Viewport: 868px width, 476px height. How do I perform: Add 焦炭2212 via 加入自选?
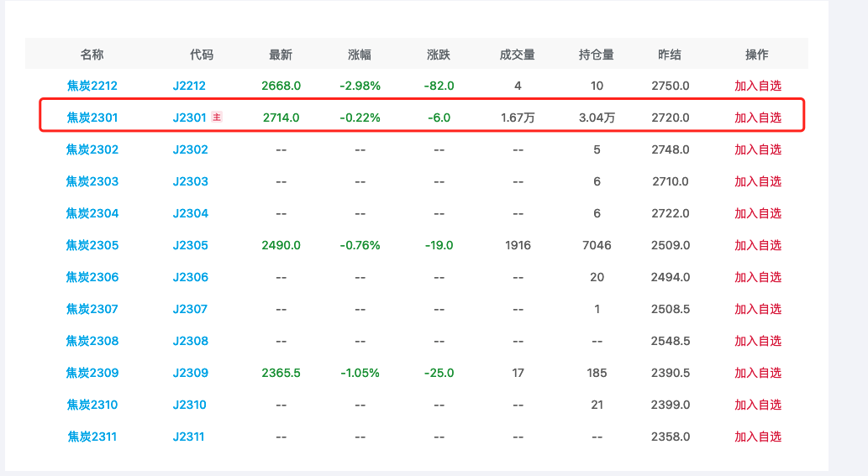coord(757,86)
